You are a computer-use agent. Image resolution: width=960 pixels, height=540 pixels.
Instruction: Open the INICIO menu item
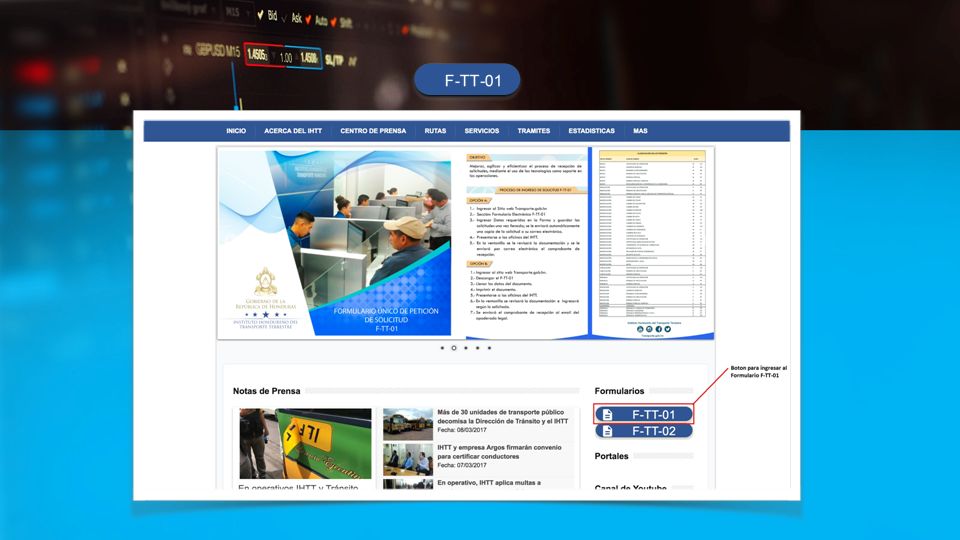coord(236,131)
